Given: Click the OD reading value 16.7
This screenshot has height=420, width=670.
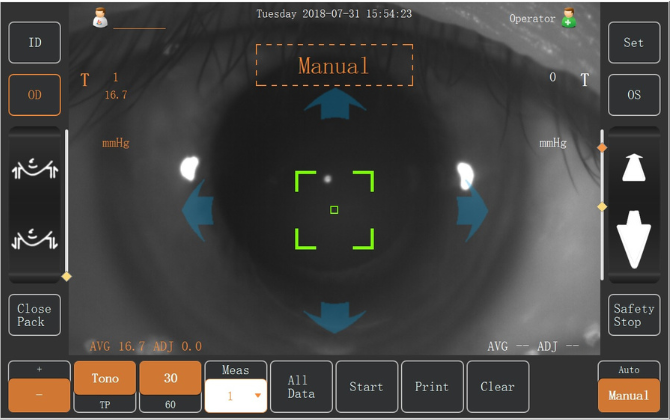Looking at the screenshot, I should [116, 95].
